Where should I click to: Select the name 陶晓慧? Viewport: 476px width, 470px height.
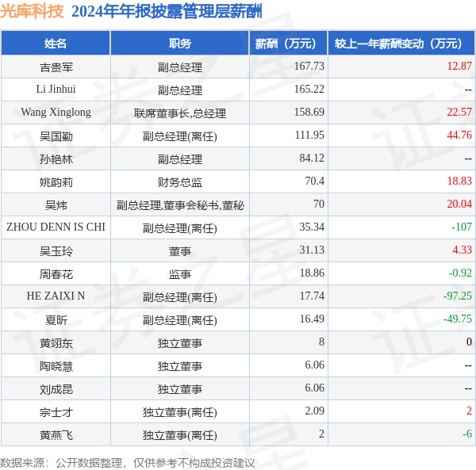click(56, 366)
